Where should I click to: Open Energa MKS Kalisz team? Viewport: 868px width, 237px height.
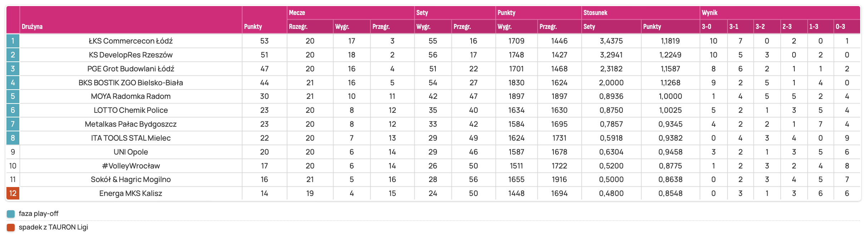point(131,193)
